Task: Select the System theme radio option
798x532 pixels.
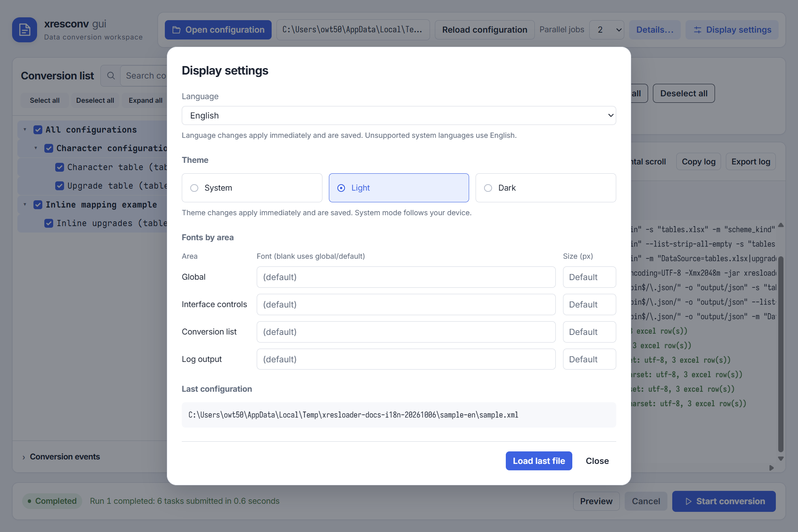Action: click(x=252, y=188)
